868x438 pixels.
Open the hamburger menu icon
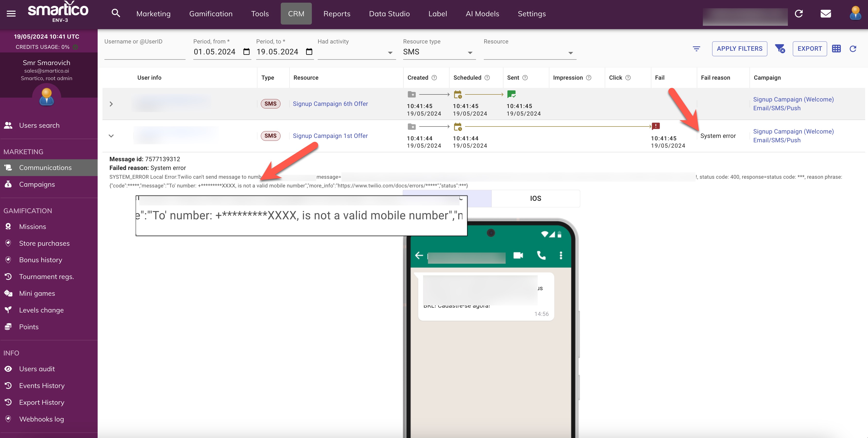(x=11, y=14)
